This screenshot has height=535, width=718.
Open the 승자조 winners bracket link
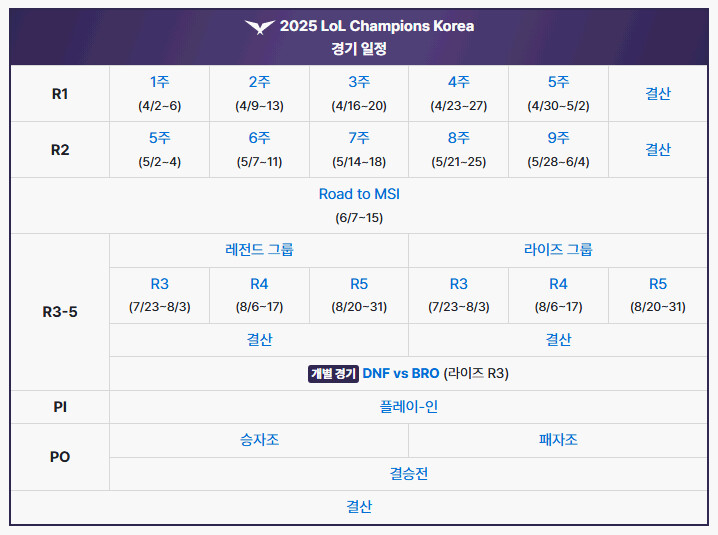259,440
